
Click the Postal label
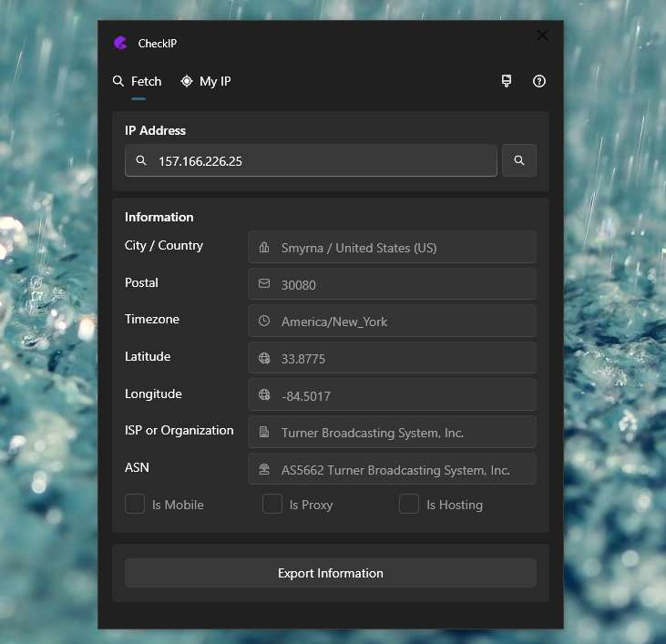(x=141, y=282)
